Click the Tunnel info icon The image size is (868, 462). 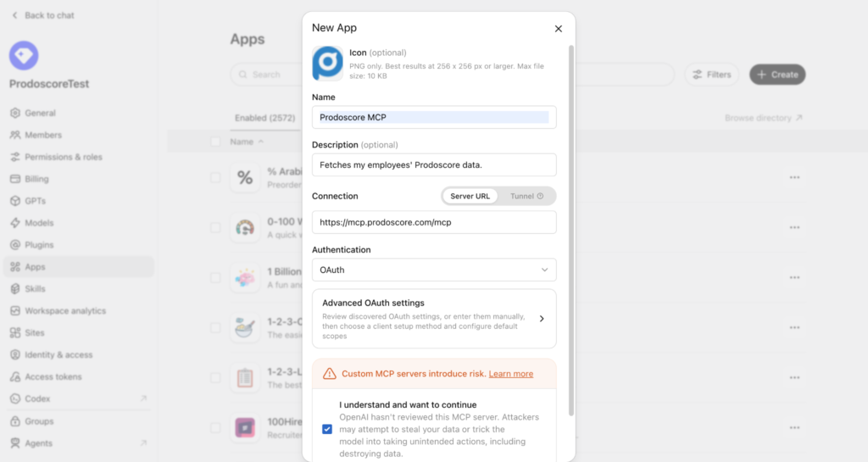pyautogui.click(x=540, y=196)
